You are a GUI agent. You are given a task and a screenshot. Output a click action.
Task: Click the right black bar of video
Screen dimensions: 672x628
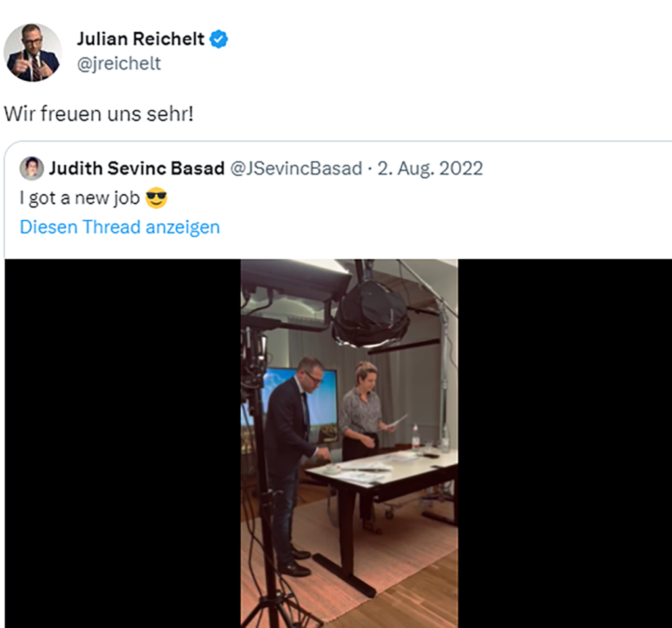(x=564, y=443)
